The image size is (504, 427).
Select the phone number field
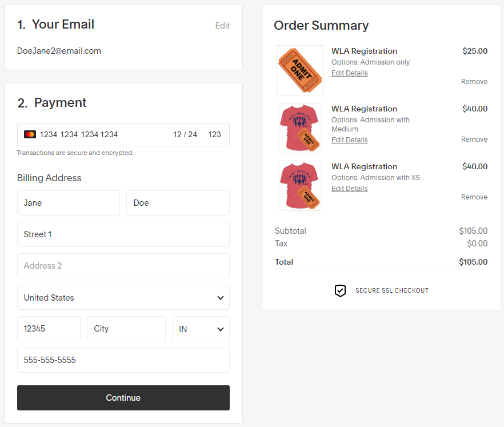click(123, 360)
